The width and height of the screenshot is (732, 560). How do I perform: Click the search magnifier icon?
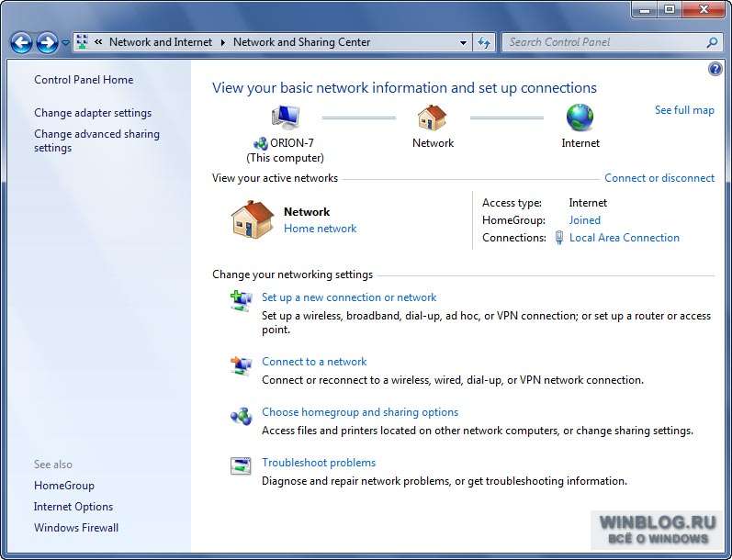click(x=712, y=42)
